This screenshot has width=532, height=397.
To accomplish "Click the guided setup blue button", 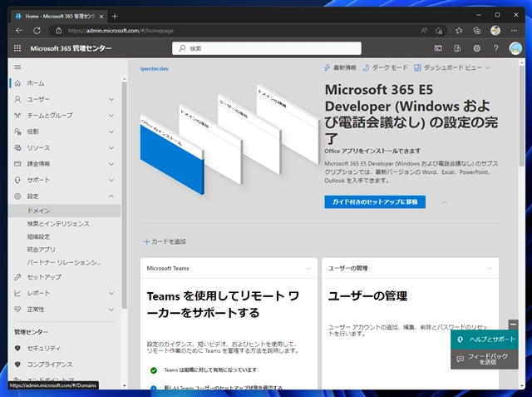I will point(375,201).
